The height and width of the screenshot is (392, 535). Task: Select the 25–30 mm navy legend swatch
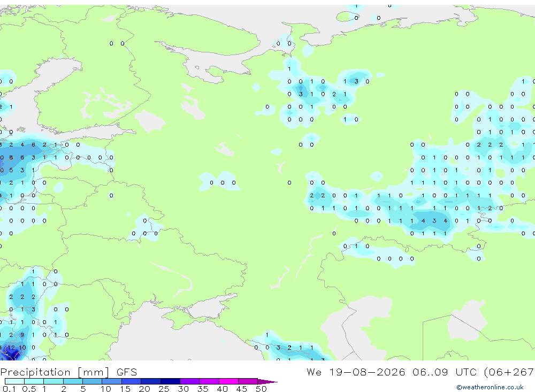[170, 381]
